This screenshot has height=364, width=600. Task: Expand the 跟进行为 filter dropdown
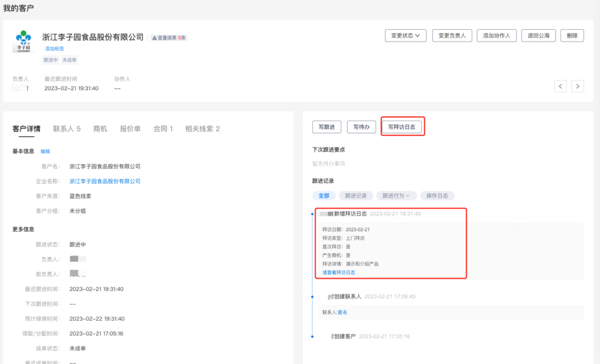[396, 195]
